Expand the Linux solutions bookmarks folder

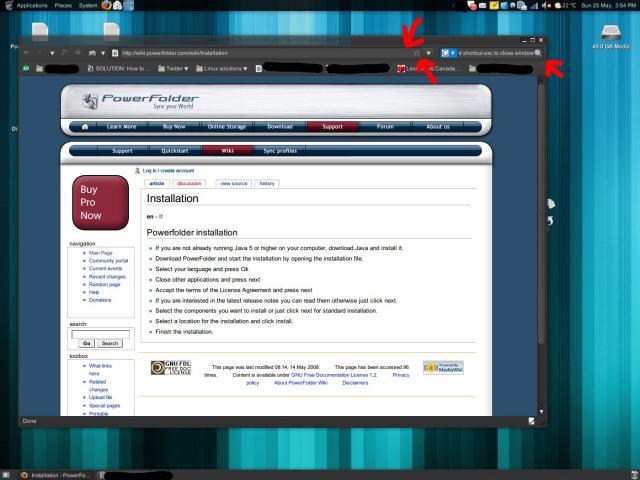point(222,69)
